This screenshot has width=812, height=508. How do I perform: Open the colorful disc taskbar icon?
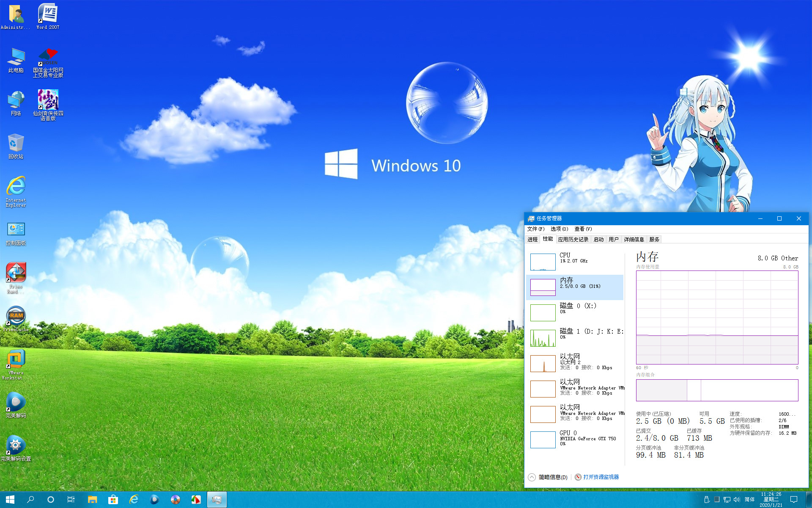pyautogui.click(x=175, y=500)
